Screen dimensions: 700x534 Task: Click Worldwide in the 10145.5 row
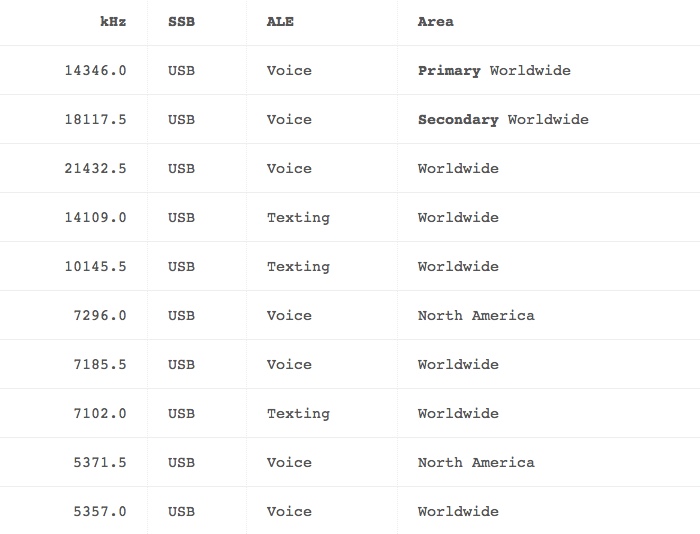click(x=458, y=267)
